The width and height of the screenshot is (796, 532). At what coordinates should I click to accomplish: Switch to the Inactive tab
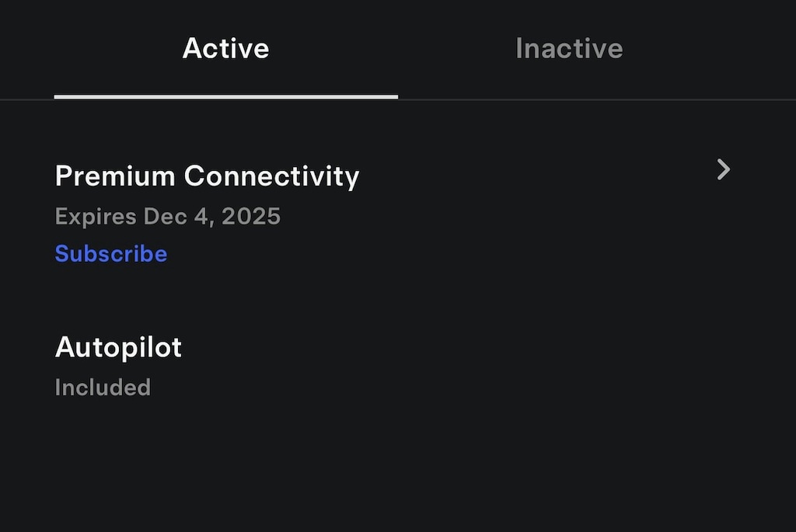[x=569, y=49]
